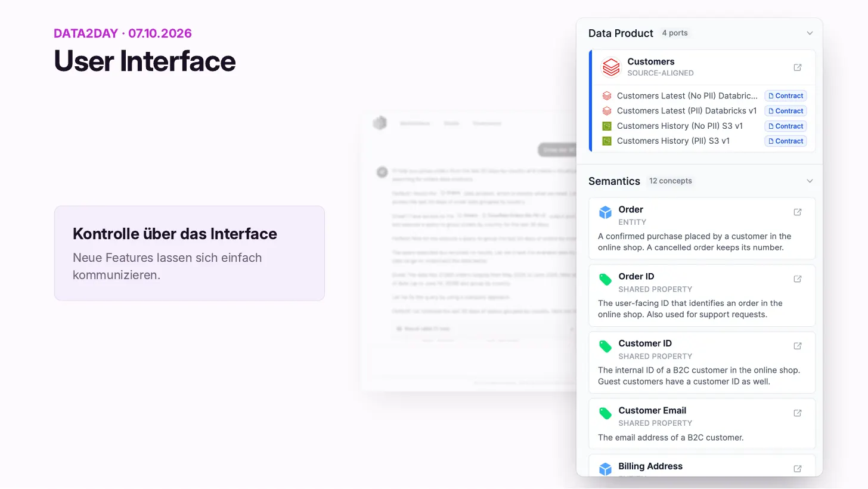Click the green tag icon beside Customer Email

click(605, 414)
